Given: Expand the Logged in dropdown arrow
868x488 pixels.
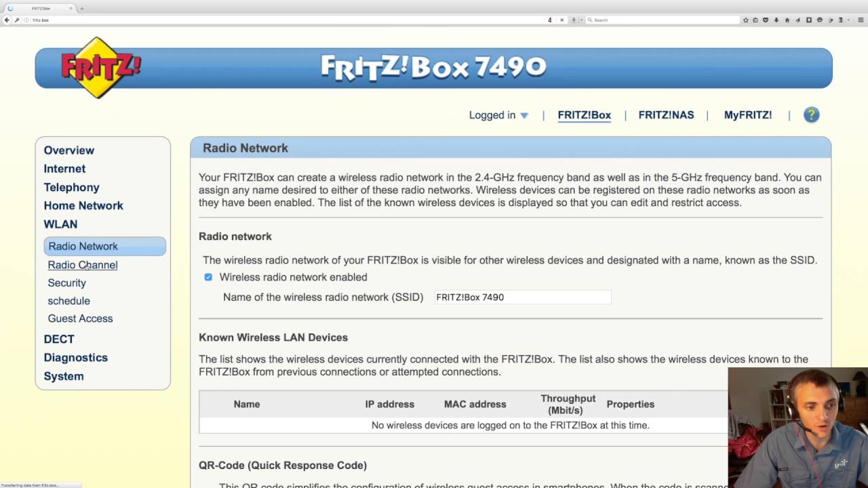Looking at the screenshot, I should [524, 115].
